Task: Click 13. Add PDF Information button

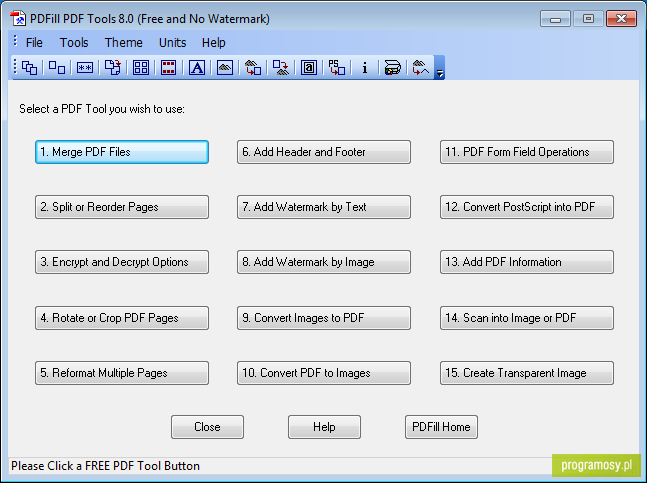Action: 527,262
